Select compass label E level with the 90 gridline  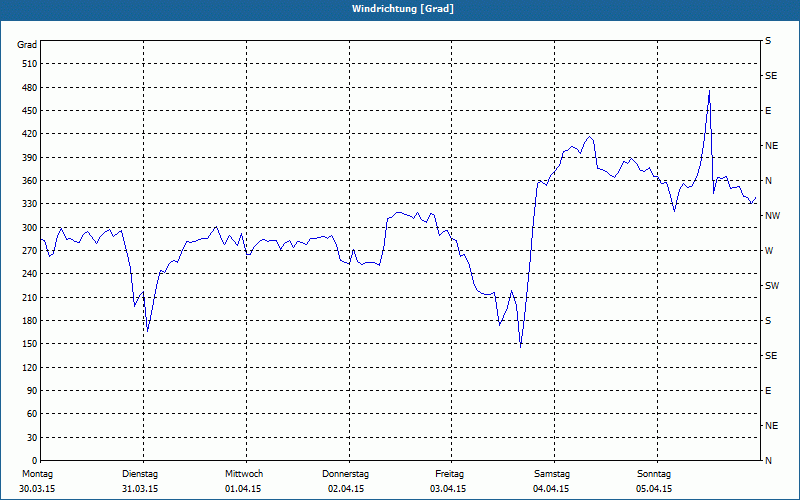[x=768, y=391]
